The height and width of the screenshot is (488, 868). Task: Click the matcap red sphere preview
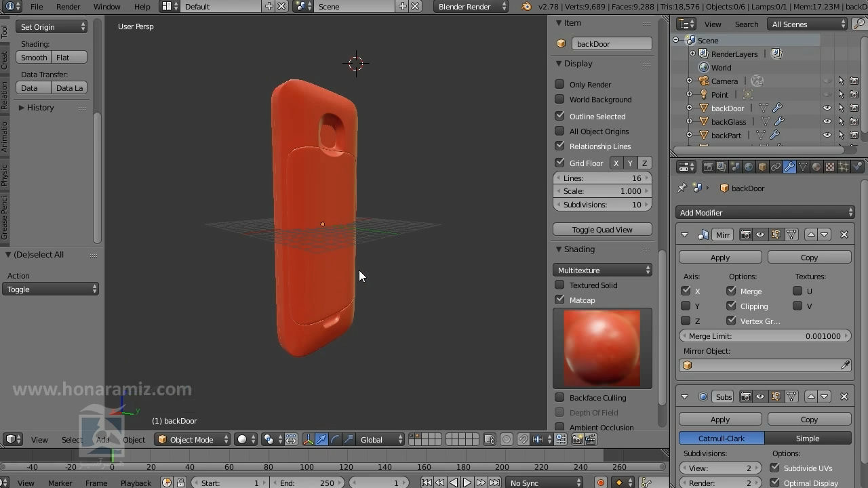(x=602, y=348)
